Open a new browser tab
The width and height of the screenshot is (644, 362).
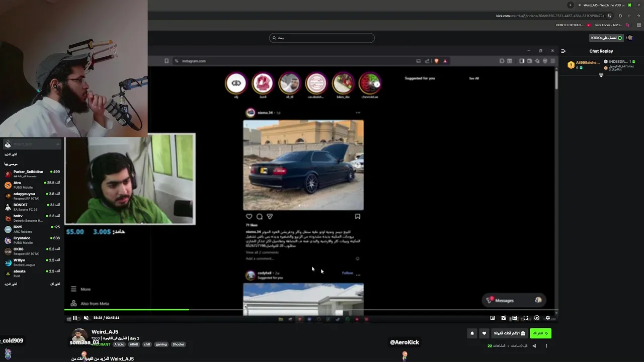tap(570, 5)
